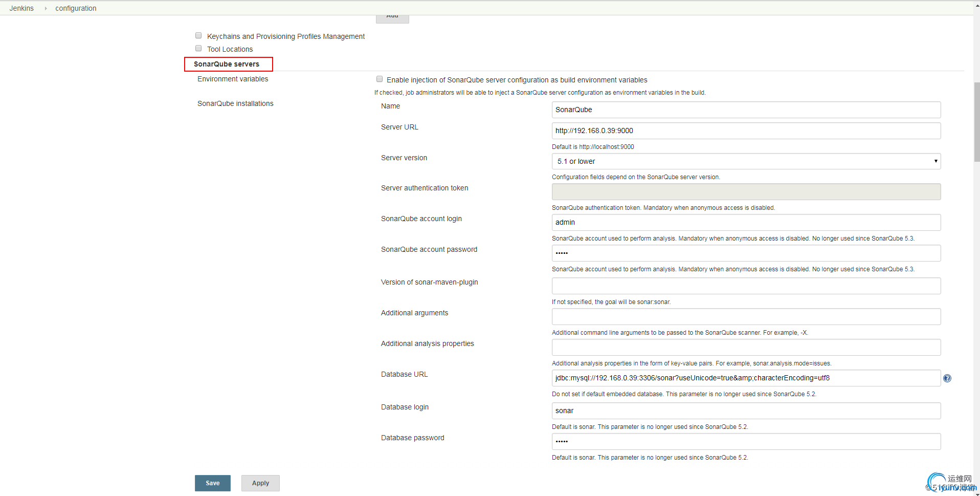
Task: Click the Environment variables label
Action: (x=233, y=79)
